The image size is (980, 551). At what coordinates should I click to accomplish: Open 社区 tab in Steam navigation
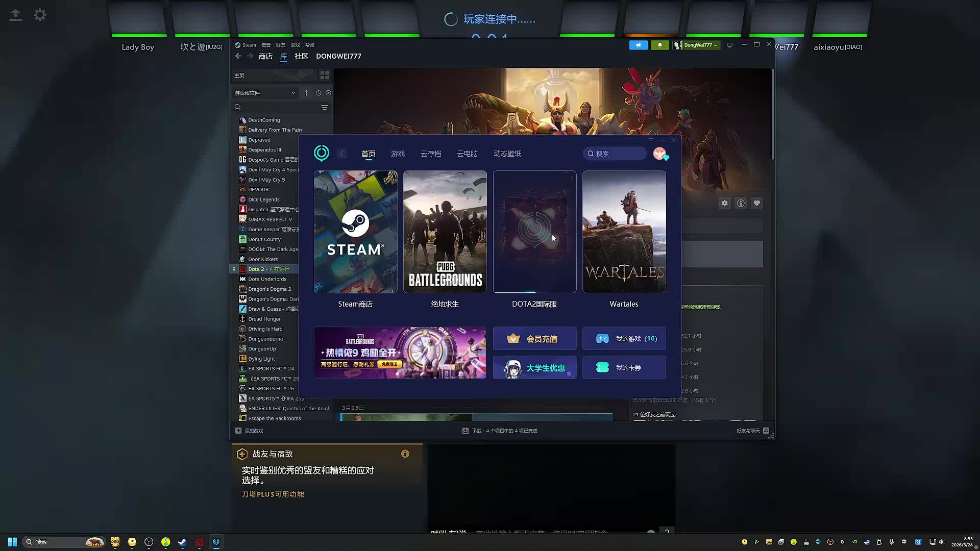[301, 56]
